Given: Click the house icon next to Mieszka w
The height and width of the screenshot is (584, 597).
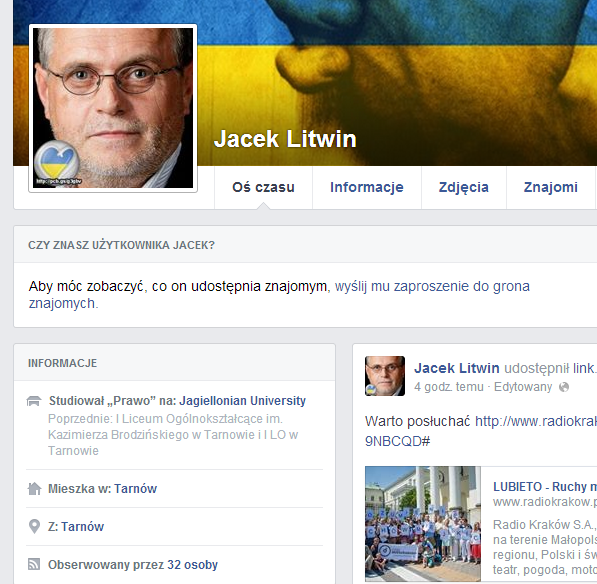Looking at the screenshot, I should click(34, 488).
